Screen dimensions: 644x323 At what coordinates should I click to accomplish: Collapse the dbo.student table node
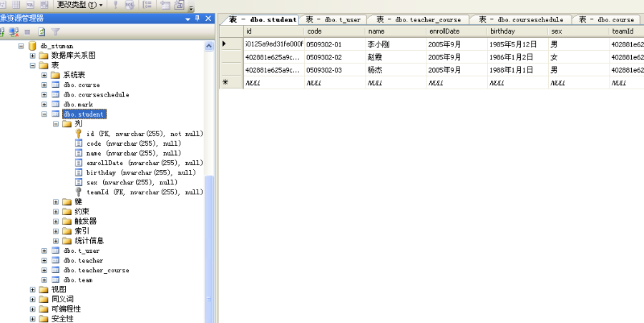click(44, 114)
